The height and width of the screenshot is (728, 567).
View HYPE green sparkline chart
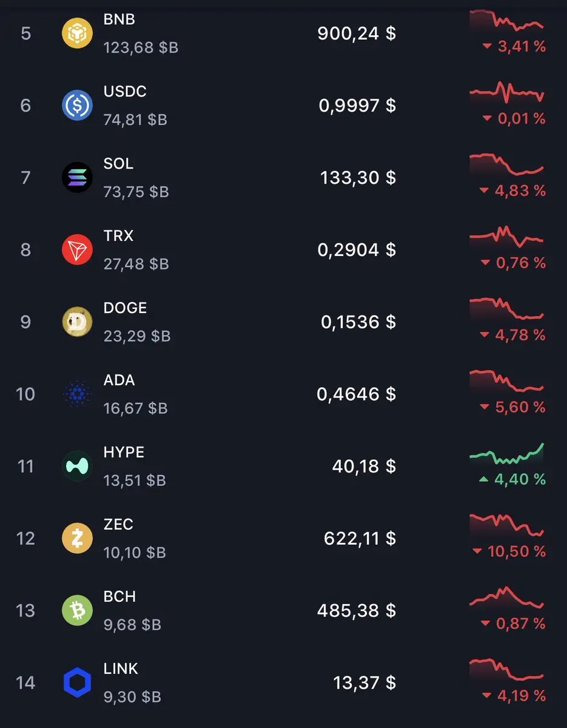click(x=507, y=454)
